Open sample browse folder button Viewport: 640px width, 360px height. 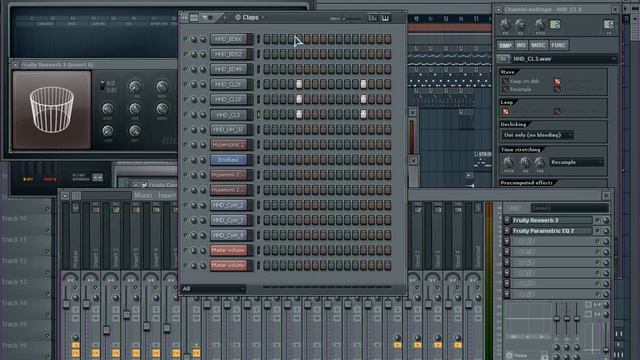[503, 59]
